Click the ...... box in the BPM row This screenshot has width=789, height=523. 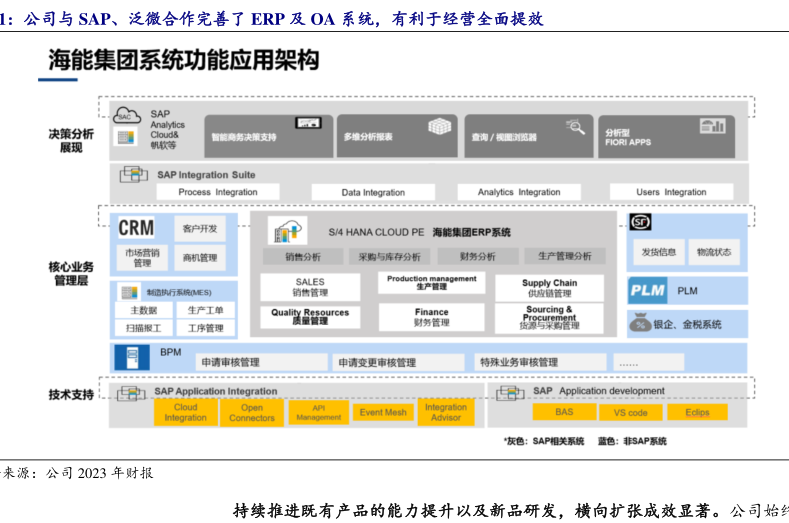(649, 362)
